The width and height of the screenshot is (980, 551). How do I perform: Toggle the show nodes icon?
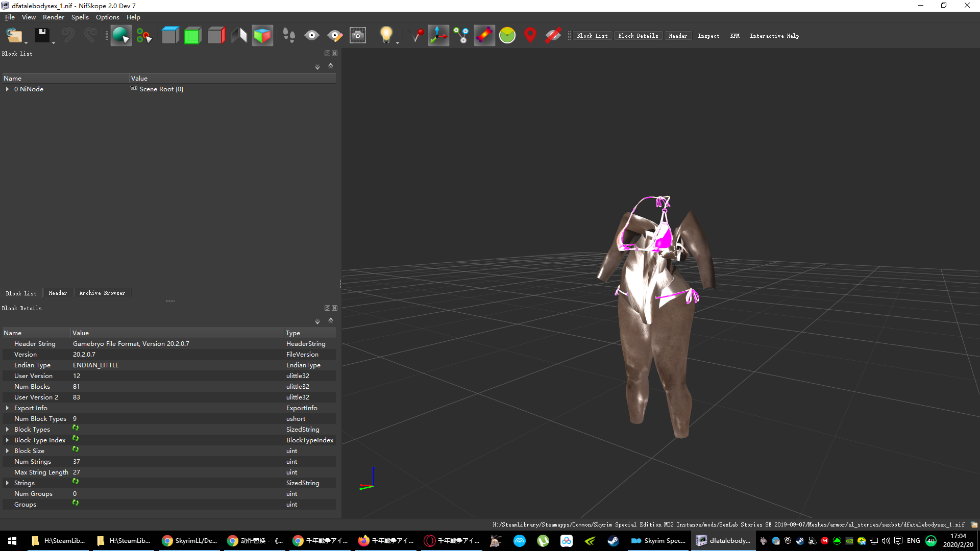click(x=461, y=35)
